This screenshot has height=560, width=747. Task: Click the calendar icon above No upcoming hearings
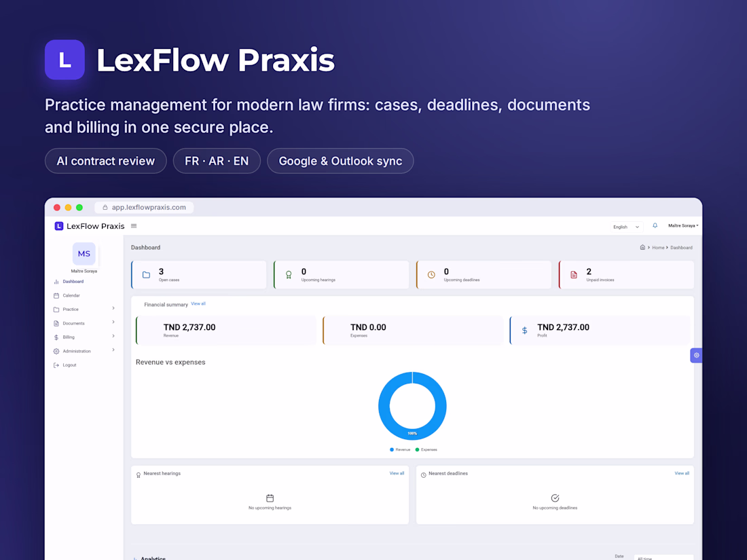click(270, 498)
